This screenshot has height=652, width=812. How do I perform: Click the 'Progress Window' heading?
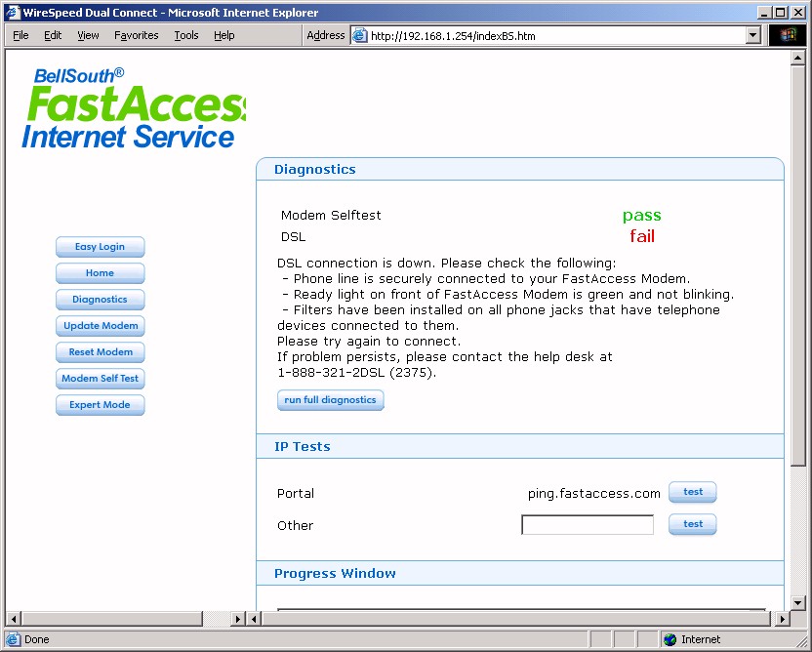(335, 573)
